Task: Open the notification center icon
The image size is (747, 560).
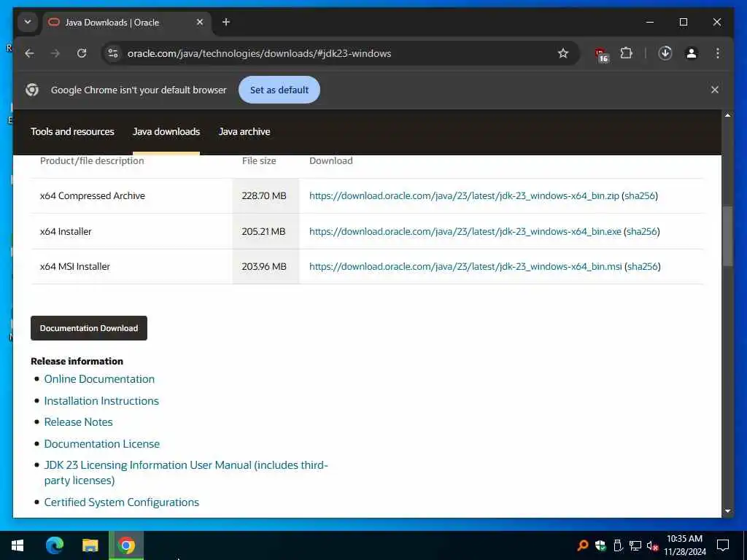Action: coord(723,545)
